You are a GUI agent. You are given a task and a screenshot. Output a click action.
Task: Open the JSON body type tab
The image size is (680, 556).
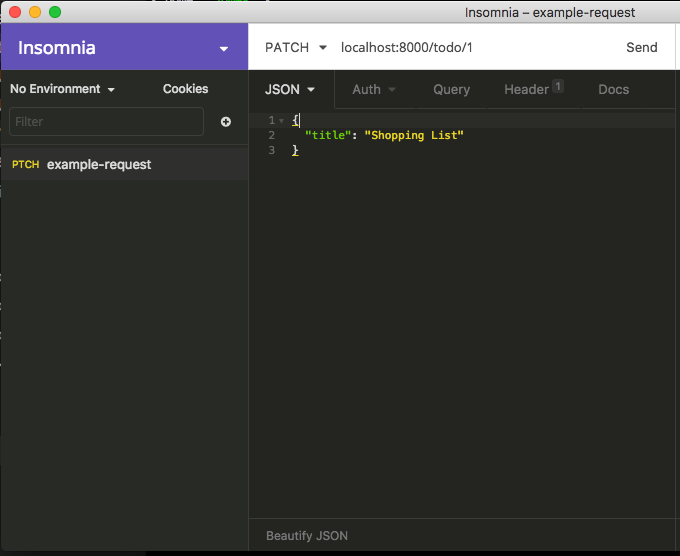290,89
